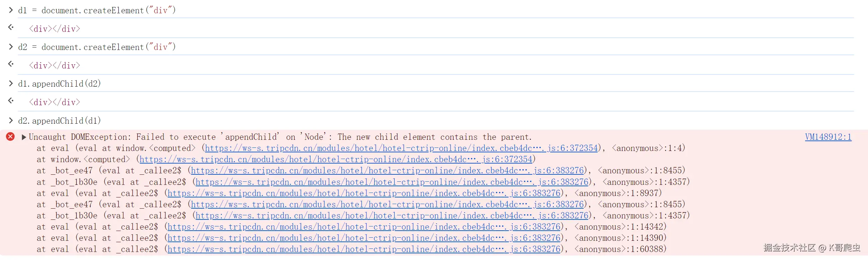Click input chevron beside d2 createElement line
868x260 pixels.
[x=11, y=47]
